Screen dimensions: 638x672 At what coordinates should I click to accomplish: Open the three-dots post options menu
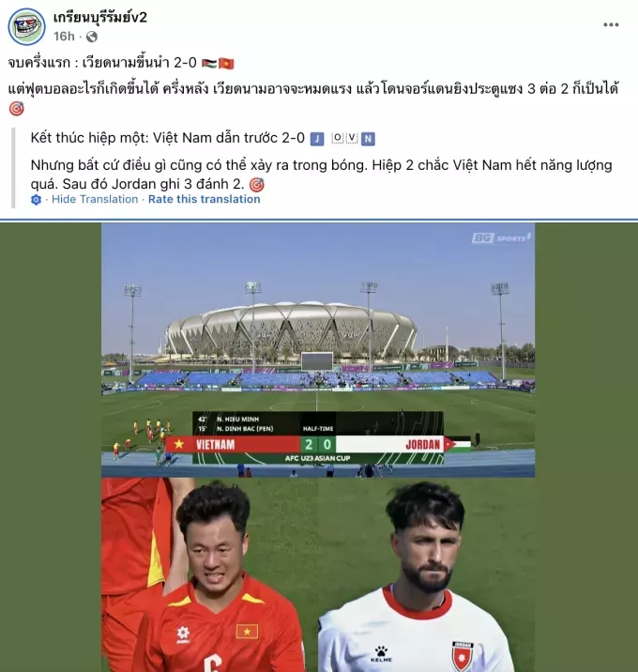point(611,24)
